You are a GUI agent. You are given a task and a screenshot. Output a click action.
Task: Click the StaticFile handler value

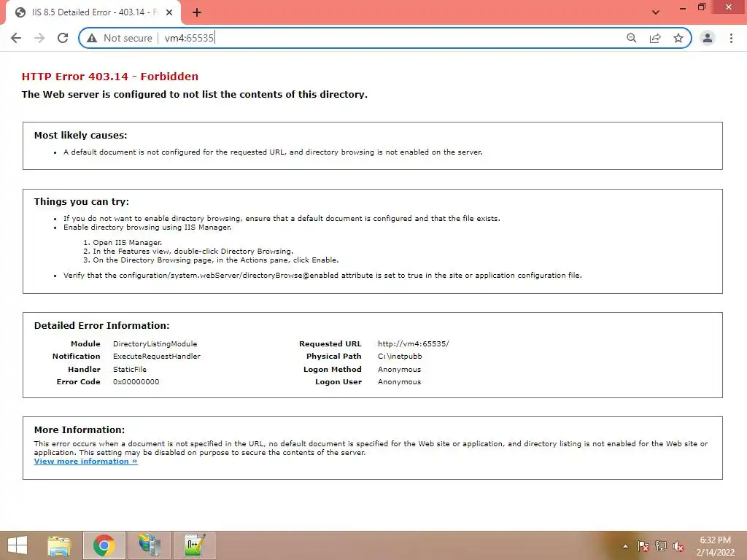(x=130, y=369)
